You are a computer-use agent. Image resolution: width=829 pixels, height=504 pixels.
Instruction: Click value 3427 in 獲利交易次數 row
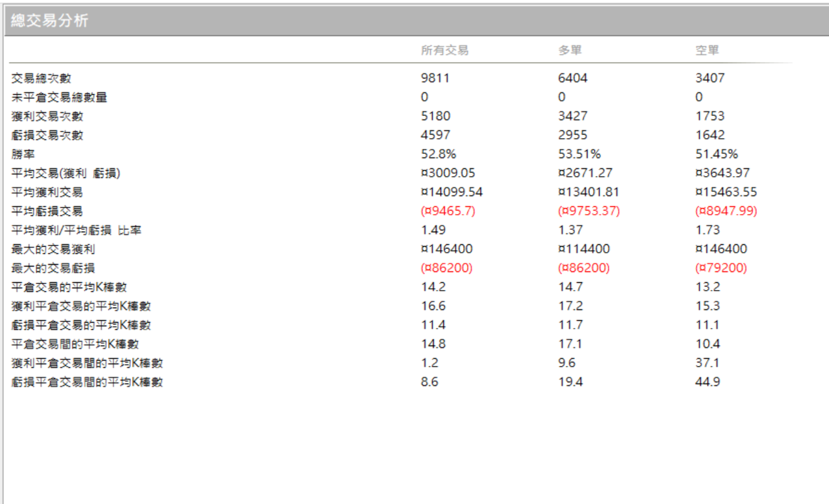pyautogui.click(x=573, y=117)
